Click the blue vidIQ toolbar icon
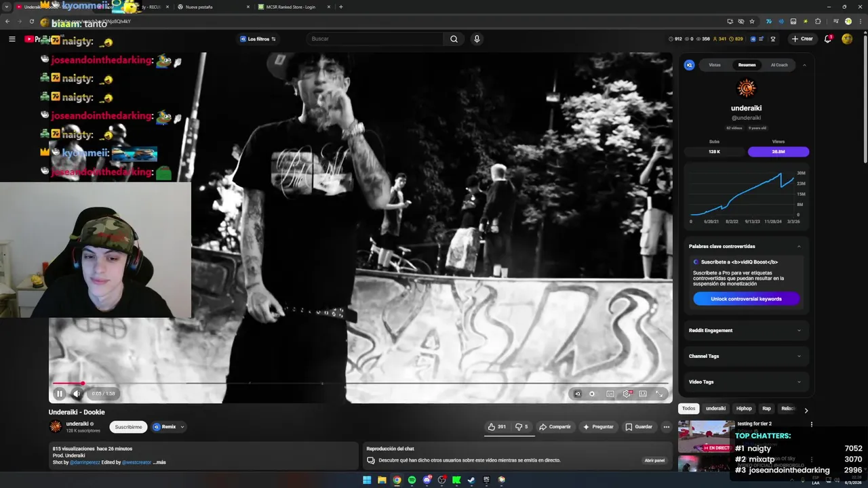Screen dimensions: 868x488 point(751,39)
